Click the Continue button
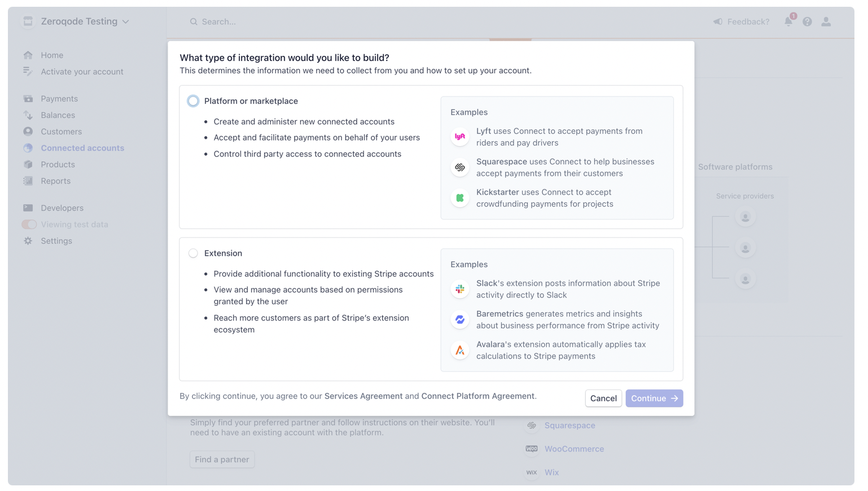 coord(654,398)
